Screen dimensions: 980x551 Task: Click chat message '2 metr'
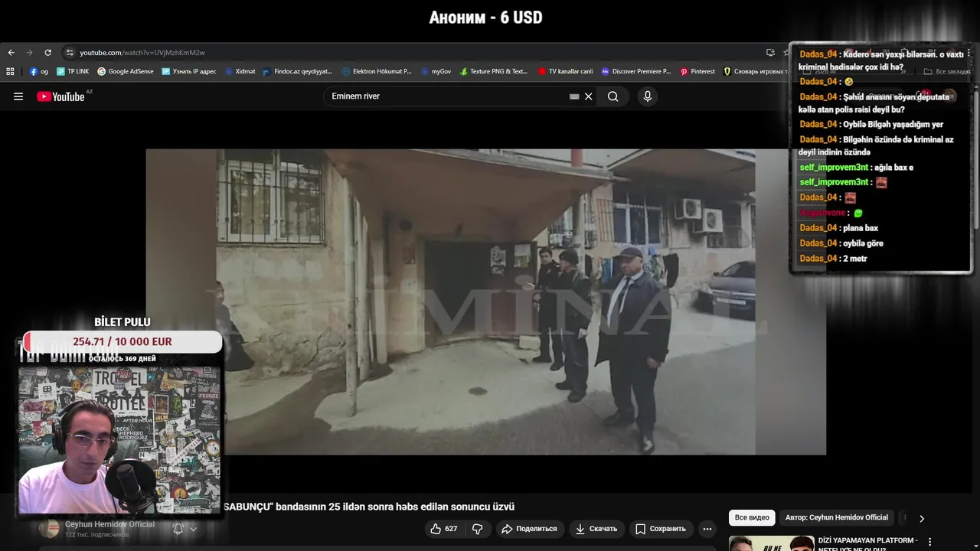(x=854, y=259)
